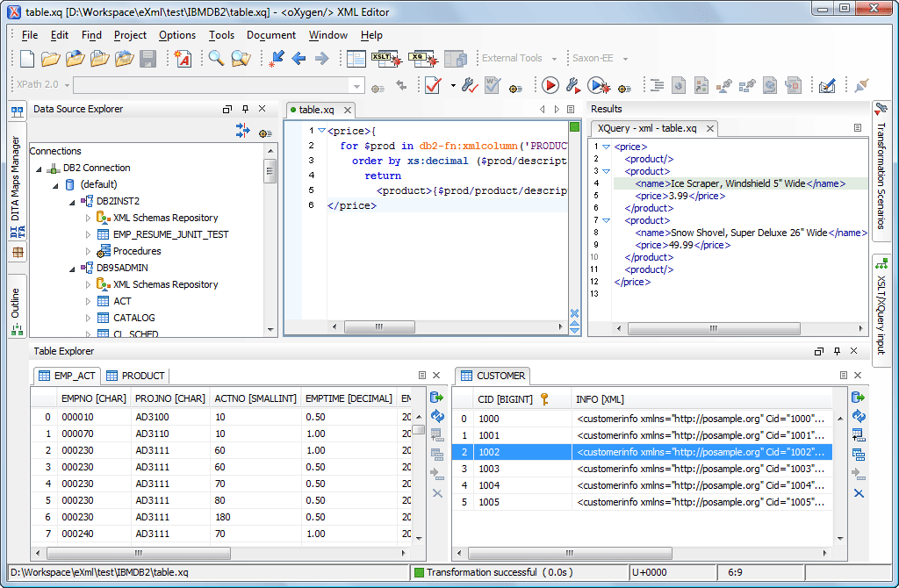
Task: Open the Document menu
Action: [x=270, y=35]
